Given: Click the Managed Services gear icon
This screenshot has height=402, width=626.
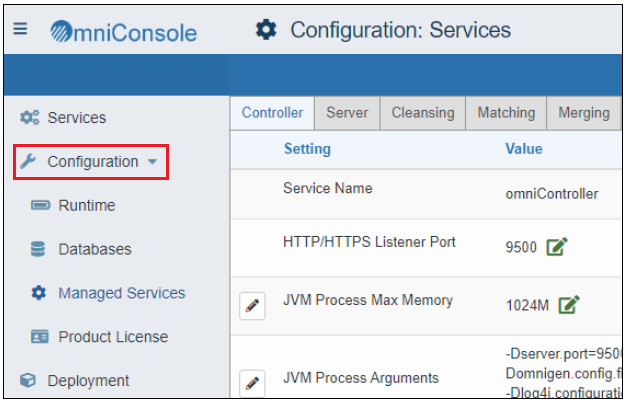Looking at the screenshot, I should coord(39,293).
